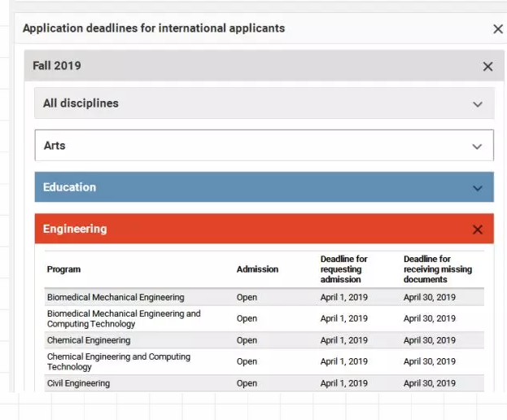Click the 'Education' section title text

tap(69, 187)
